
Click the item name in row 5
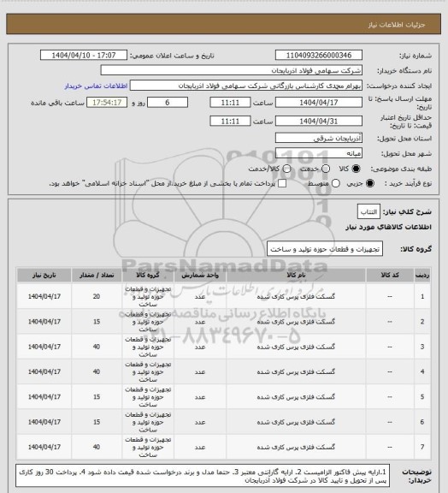[x=296, y=397]
